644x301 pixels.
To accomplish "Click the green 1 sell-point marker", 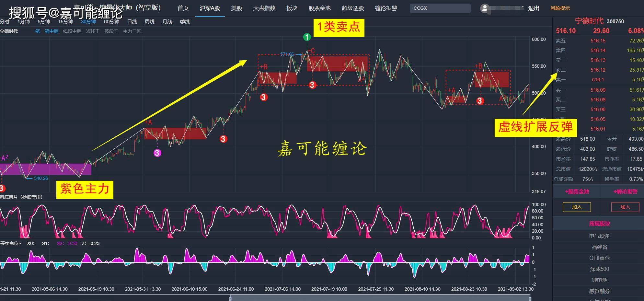I will [307, 37].
